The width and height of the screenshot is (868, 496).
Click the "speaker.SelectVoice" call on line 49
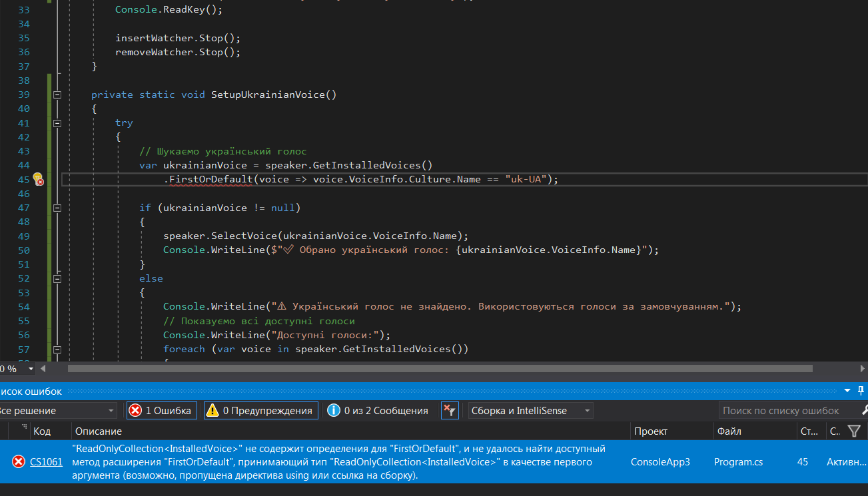click(220, 236)
